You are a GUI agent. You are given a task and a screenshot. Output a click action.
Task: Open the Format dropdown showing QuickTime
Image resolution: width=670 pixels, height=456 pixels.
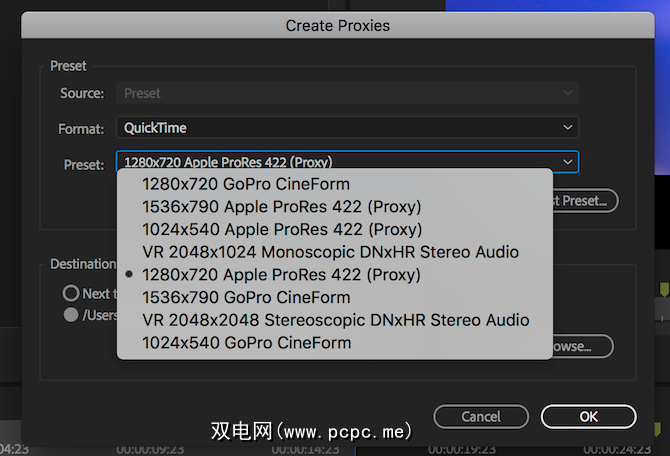pyautogui.click(x=347, y=128)
